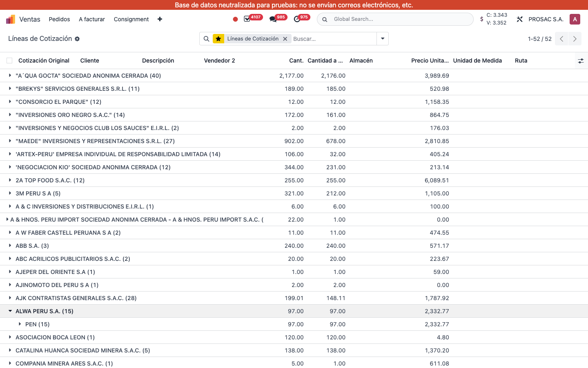Open "MAEDE" INVERSIONES Y REPRESENTACIONES row
The width and height of the screenshot is (588, 368).
pos(294,141)
